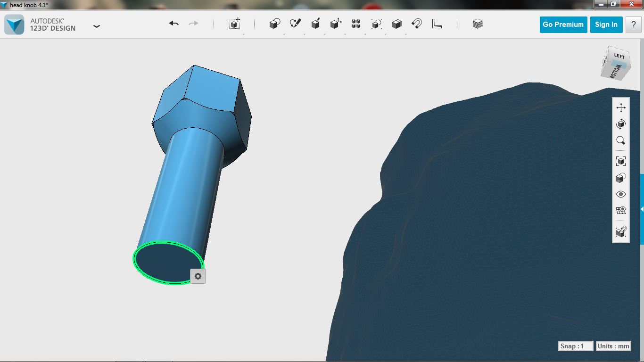Viewport: 644px width, 362px height.
Task: Expand the application menu chevron
Action: click(x=97, y=26)
